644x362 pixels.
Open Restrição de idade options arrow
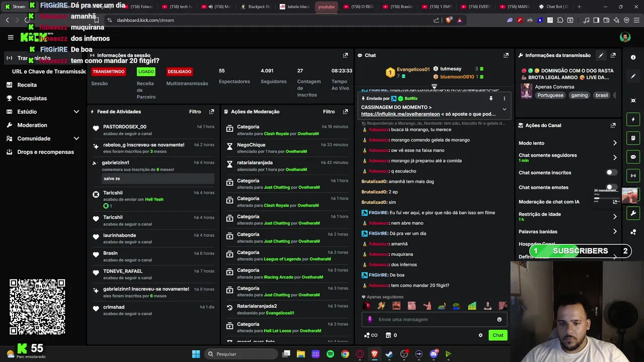click(x=614, y=217)
